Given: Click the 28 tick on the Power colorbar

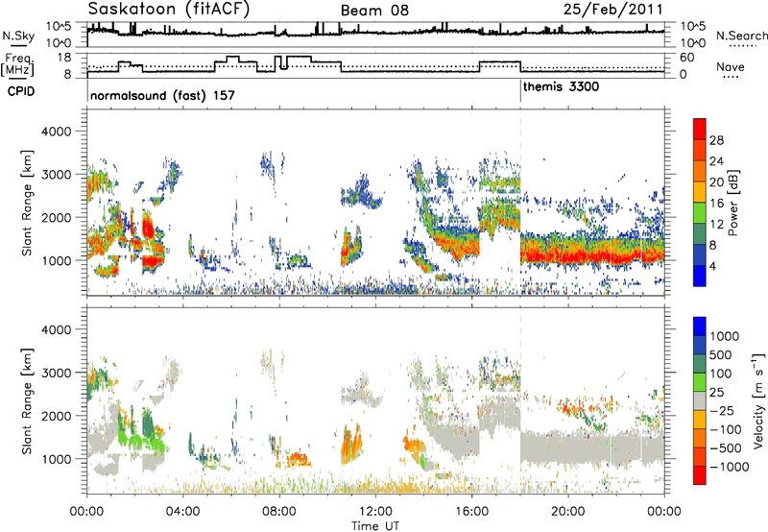Looking at the screenshot, I should (716, 140).
